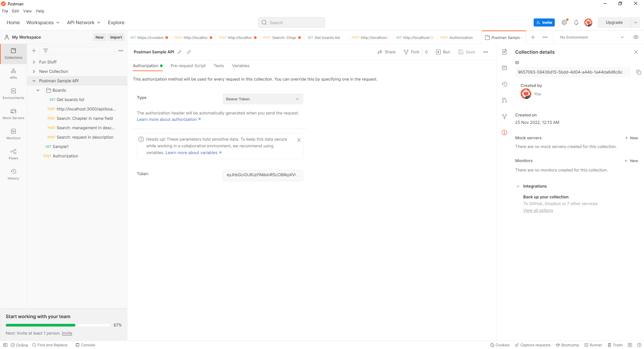Click the collections filter icon
Screen dimensions: 644x349
tap(46, 51)
